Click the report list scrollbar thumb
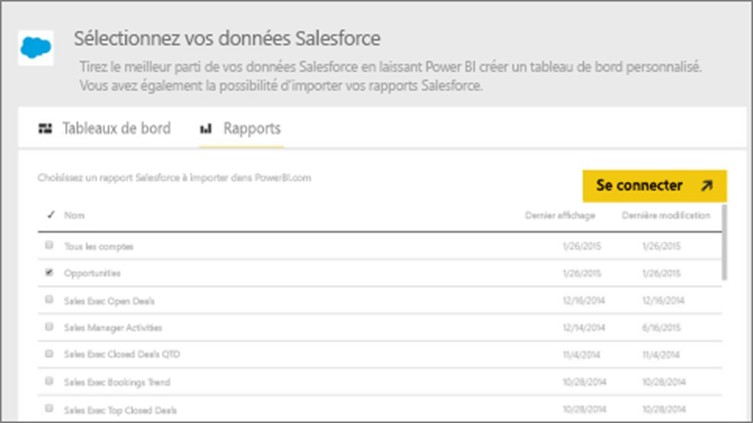 (724, 242)
